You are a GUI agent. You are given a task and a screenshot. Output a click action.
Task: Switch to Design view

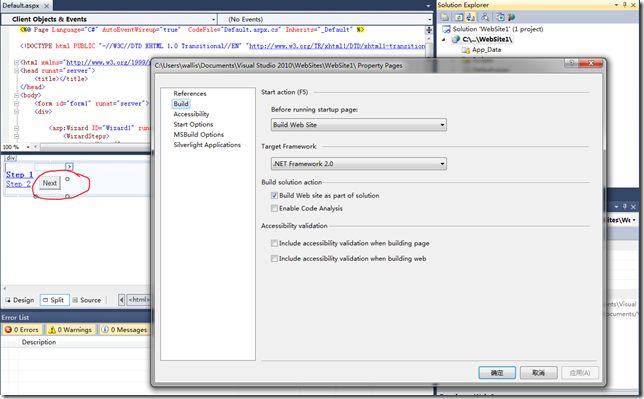20,300
